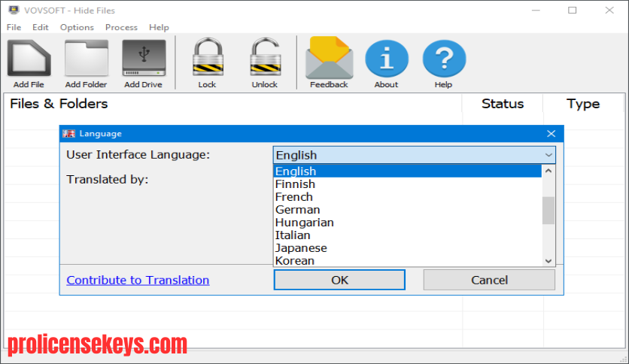Click the Type column header
Viewport: 629px width, 364px height.
583,104
